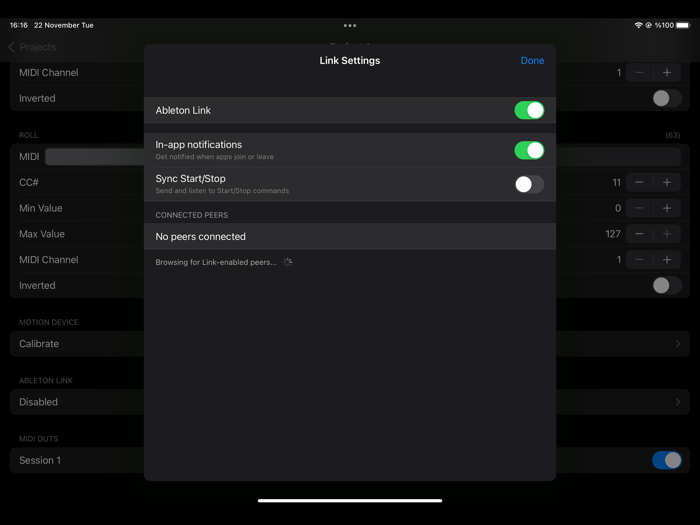
Task: Toggle the Ableton Link switch
Action: click(x=529, y=110)
